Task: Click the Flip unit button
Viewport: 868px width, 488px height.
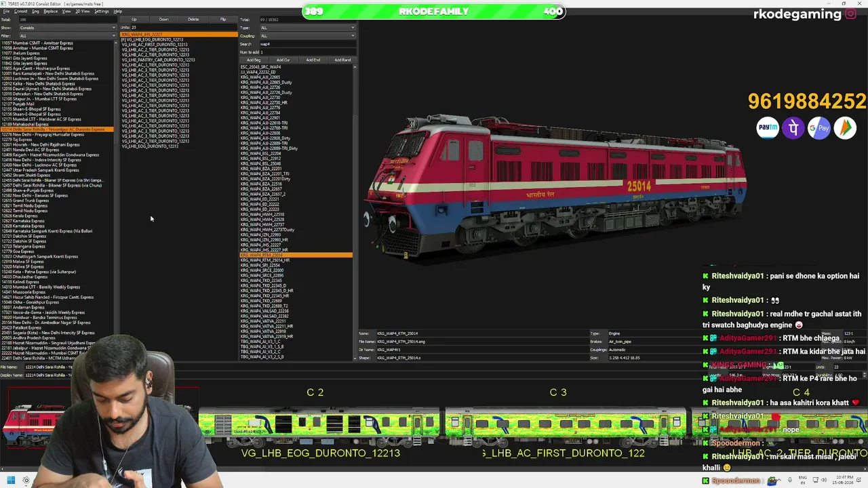Action: 223,20
